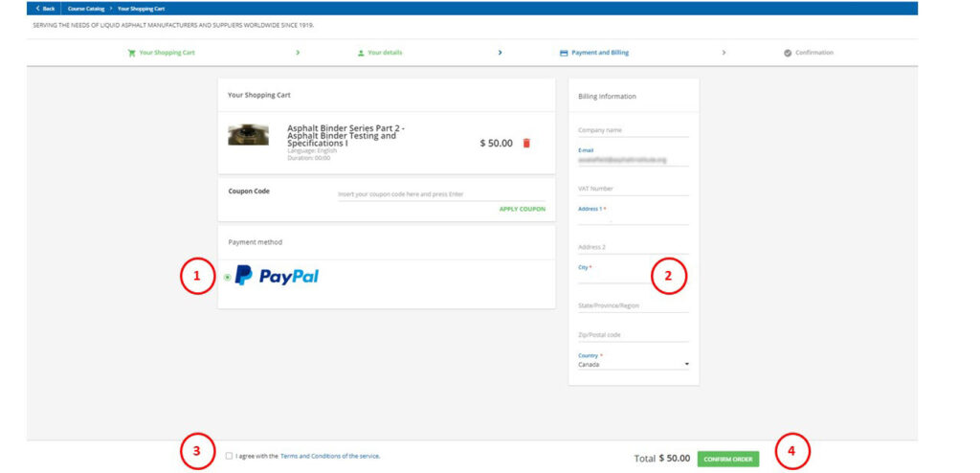Go to the Payment and Billing step

(594, 54)
